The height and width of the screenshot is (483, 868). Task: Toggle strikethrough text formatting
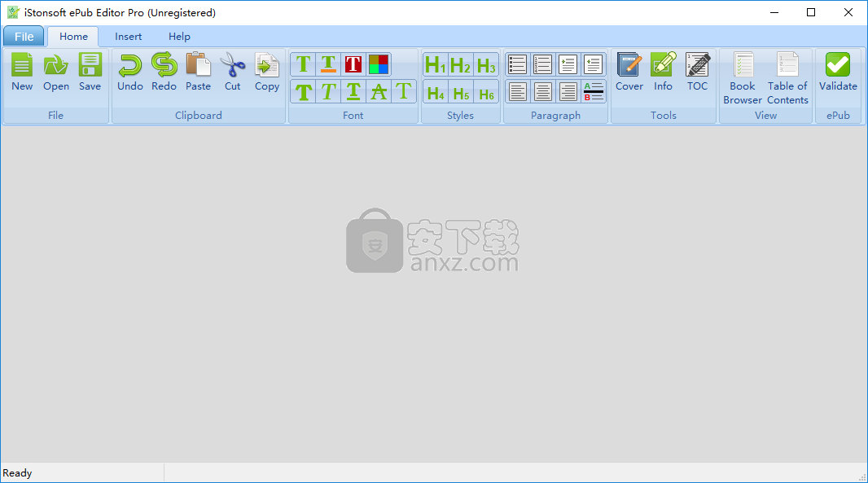tap(379, 91)
